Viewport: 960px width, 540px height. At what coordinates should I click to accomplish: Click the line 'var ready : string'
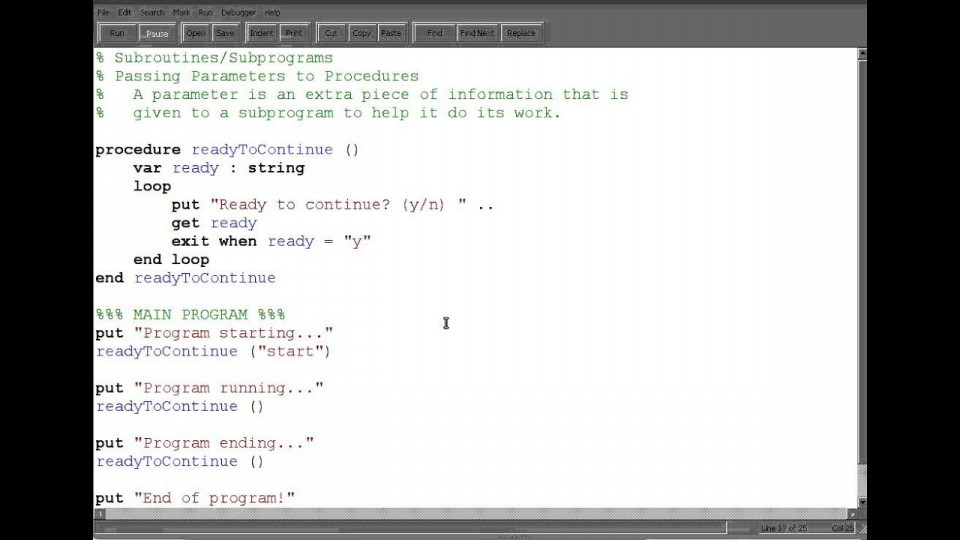219,168
